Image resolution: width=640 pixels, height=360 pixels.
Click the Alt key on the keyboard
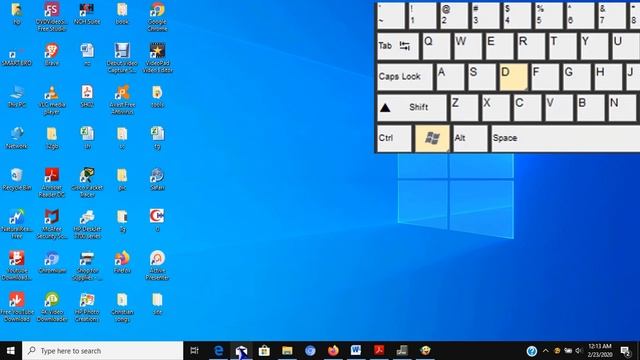pyautogui.click(x=470, y=138)
